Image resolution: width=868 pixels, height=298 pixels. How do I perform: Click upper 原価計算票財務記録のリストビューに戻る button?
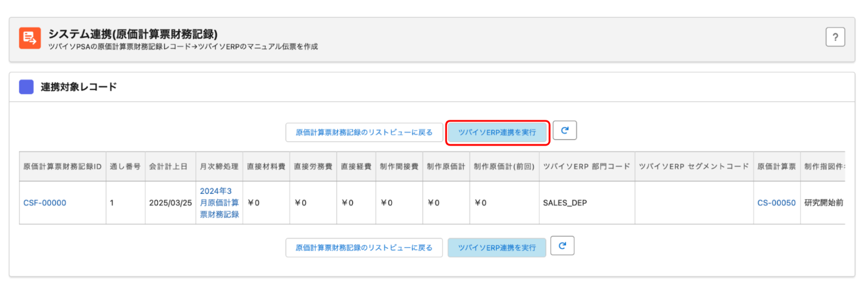coord(364,132)
